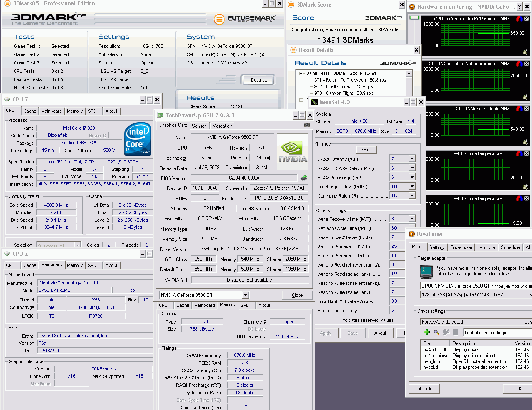The width and height of the screenshot is (532, 410).
Task: Open the Scheduler tab in RivaTuner
Action: (x=511, y=247)
